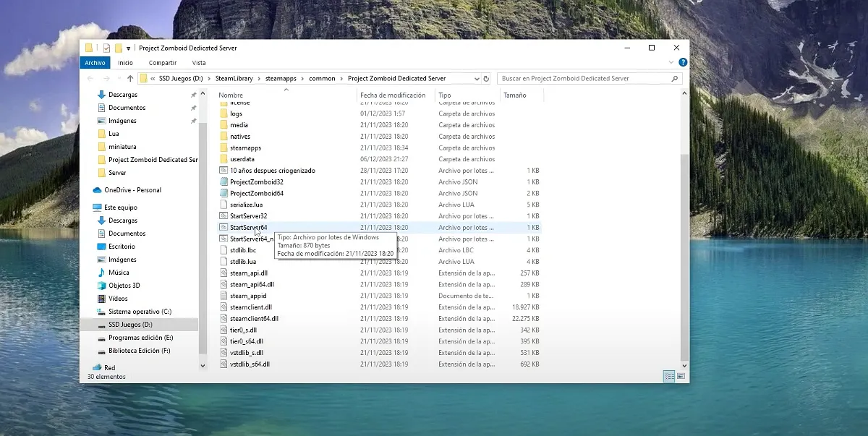Switch to details view in status bar
The height and width of the screenshot is (436, 868).
coord(669,377)
